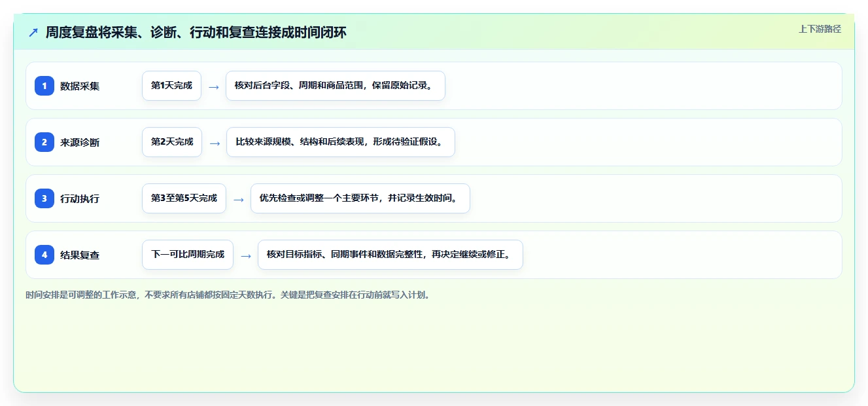The image size is (868, 406).
Task: Select the 第2天完成 time chip
Action: [x=172, y=142]
